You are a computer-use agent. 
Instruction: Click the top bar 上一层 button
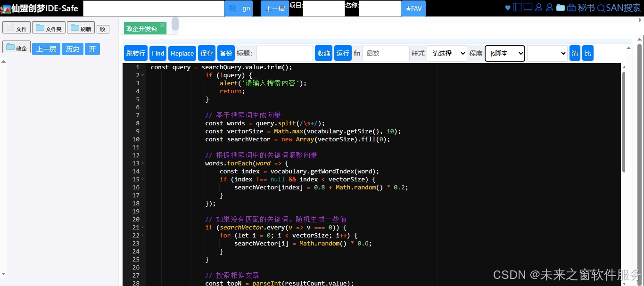[x=275, y=8]
